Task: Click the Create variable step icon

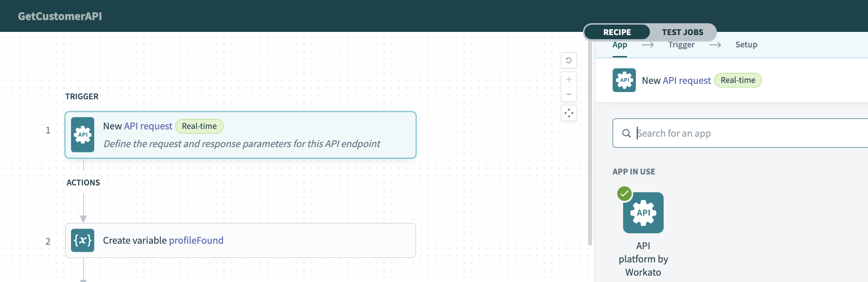Action: pyautogui.click(x=82, y=241)
